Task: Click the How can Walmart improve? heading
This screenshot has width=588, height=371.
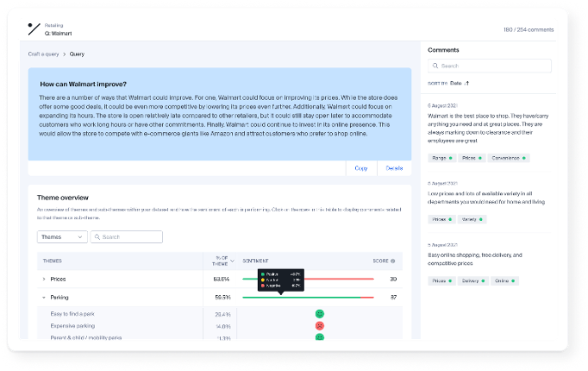Action: click(84, 84)
